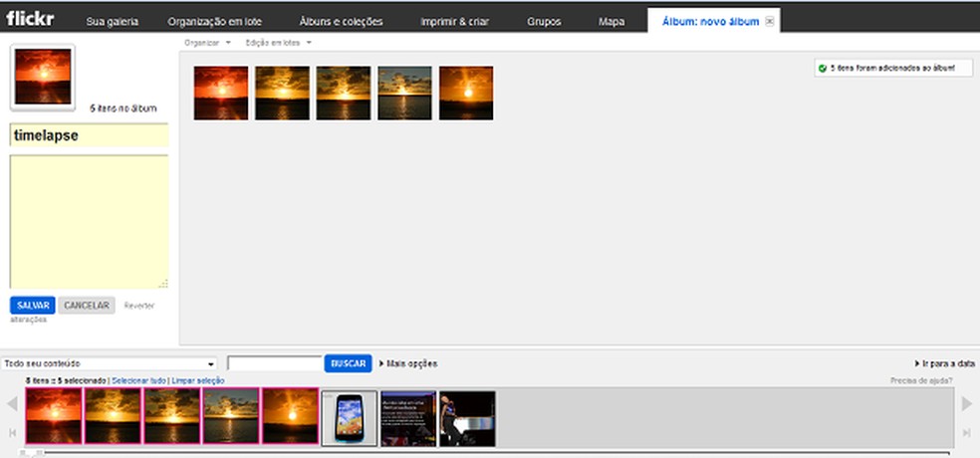This screenshot has width=980, height=458.
Task: Select the fourth sunset photo in album
Action: click(404, 94)
